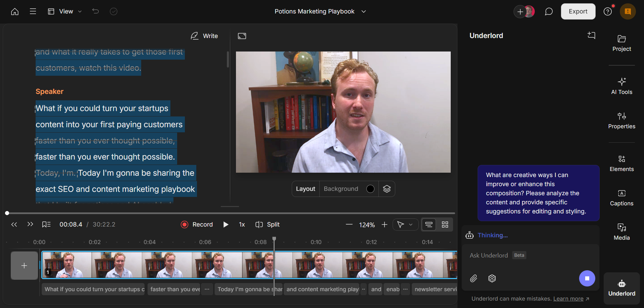Open the Media tab
The height and width of the screenshot is (308, 644).
click(621, 232)
